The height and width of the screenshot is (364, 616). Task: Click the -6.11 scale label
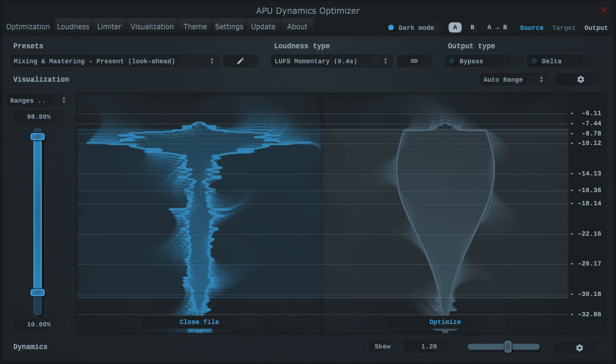click(592, 113)
